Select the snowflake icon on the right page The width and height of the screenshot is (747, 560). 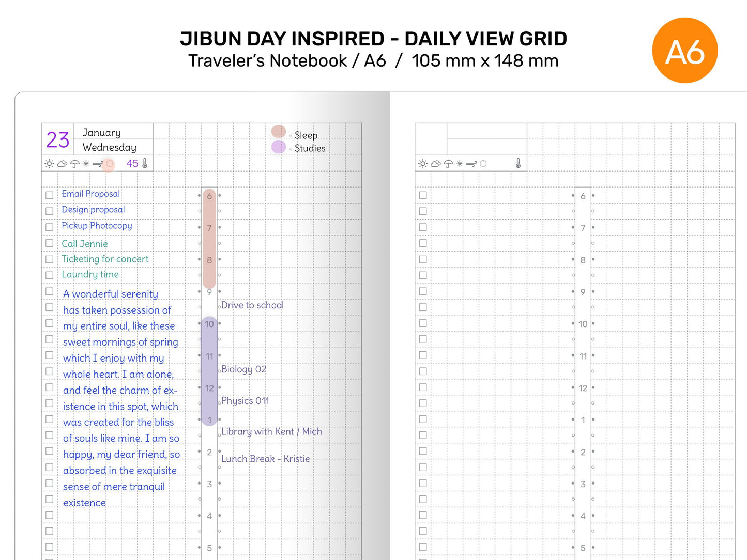460,164
